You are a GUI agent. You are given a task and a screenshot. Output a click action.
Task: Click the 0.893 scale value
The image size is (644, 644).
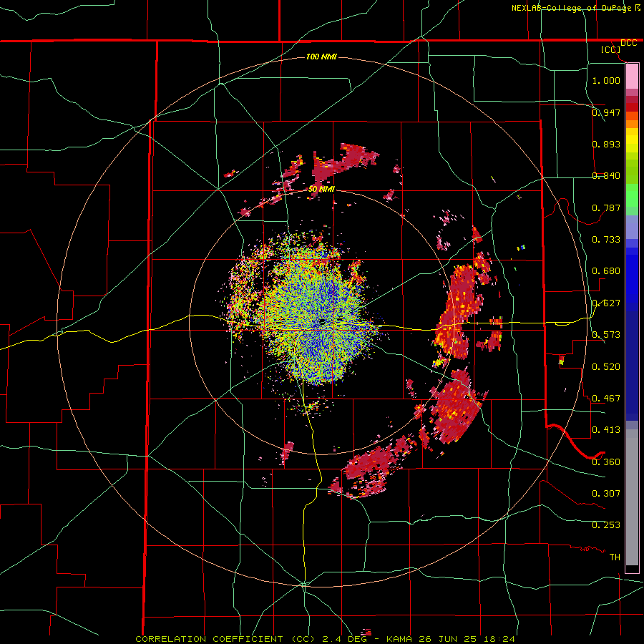(606, 144)
